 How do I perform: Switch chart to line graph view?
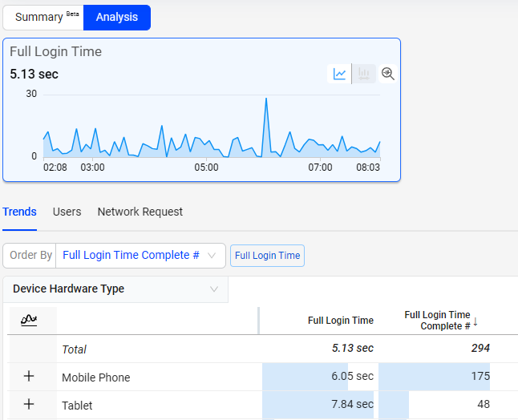[x=340, y=74]
